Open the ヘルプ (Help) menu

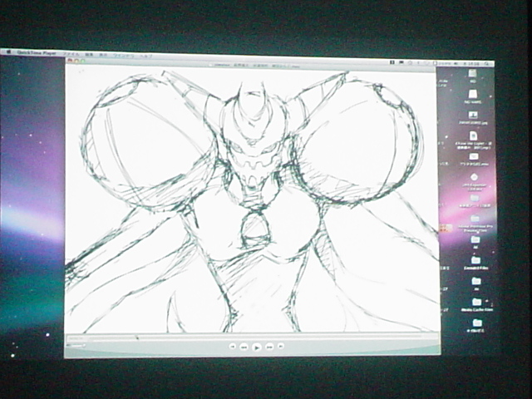coord(146,56)
